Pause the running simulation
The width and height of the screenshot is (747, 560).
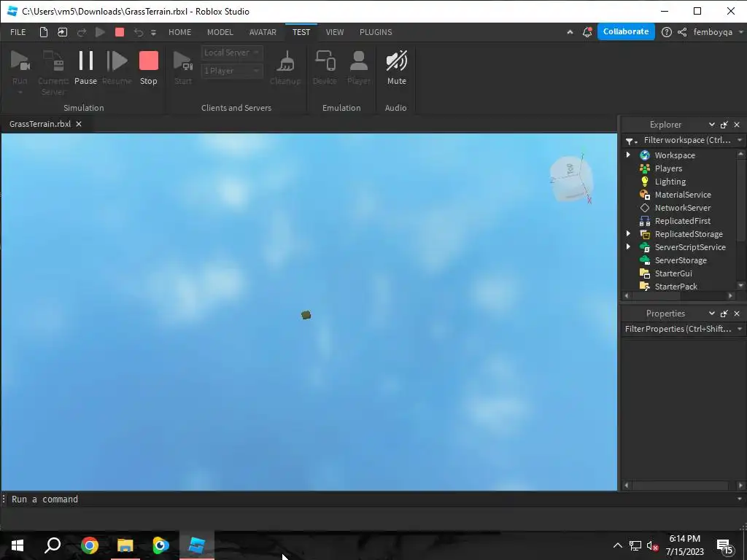click(86, 68)
